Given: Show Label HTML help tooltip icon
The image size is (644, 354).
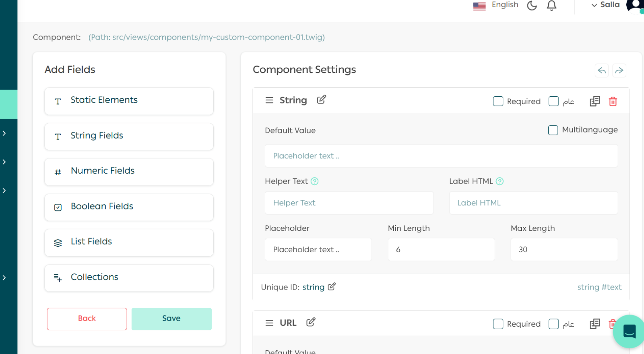Looking at the screenshot, I should pos(500,181).
